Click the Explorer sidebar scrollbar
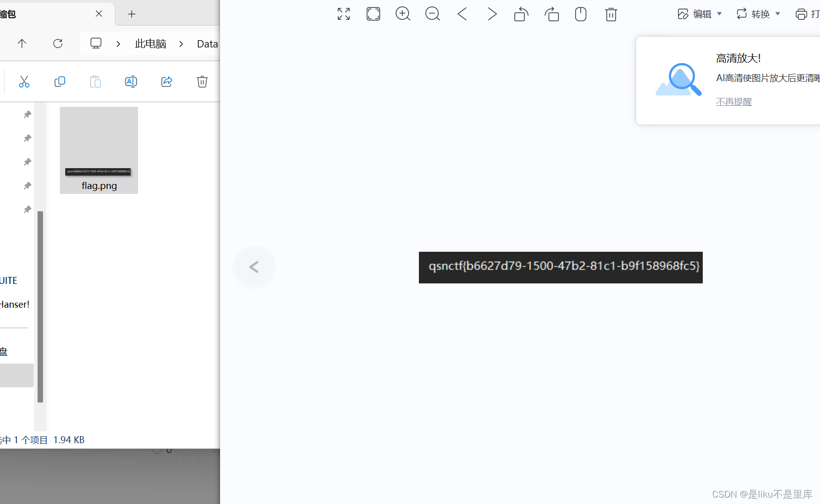 (x=41, y=307)
